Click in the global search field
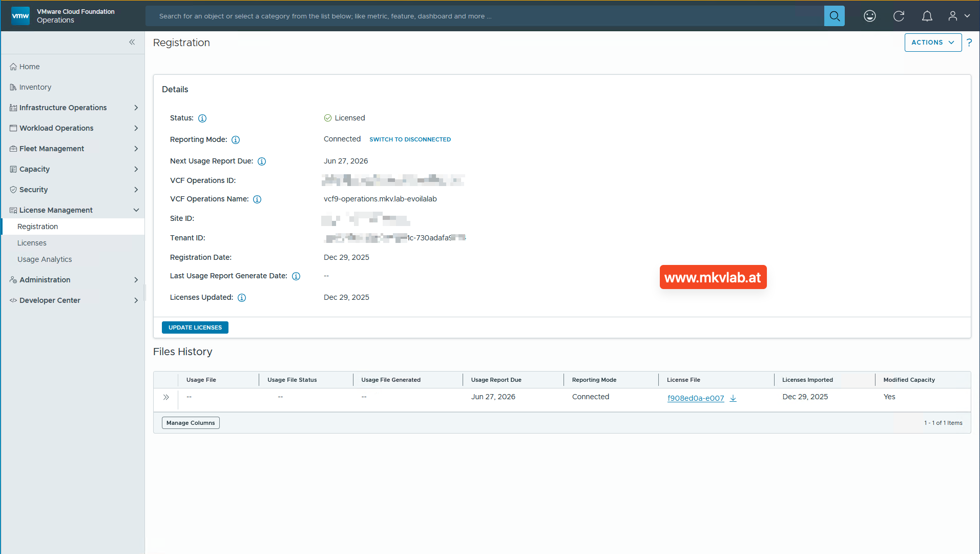 click(484, 16)
